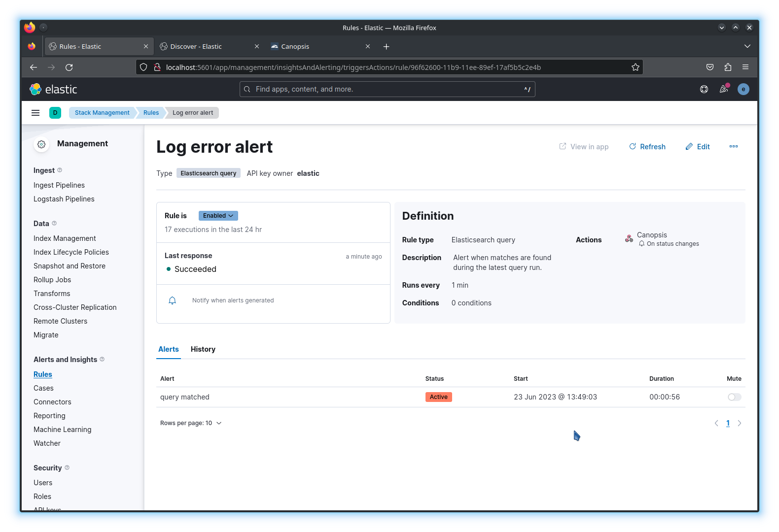Open Remote Clusters

(60, 321)
